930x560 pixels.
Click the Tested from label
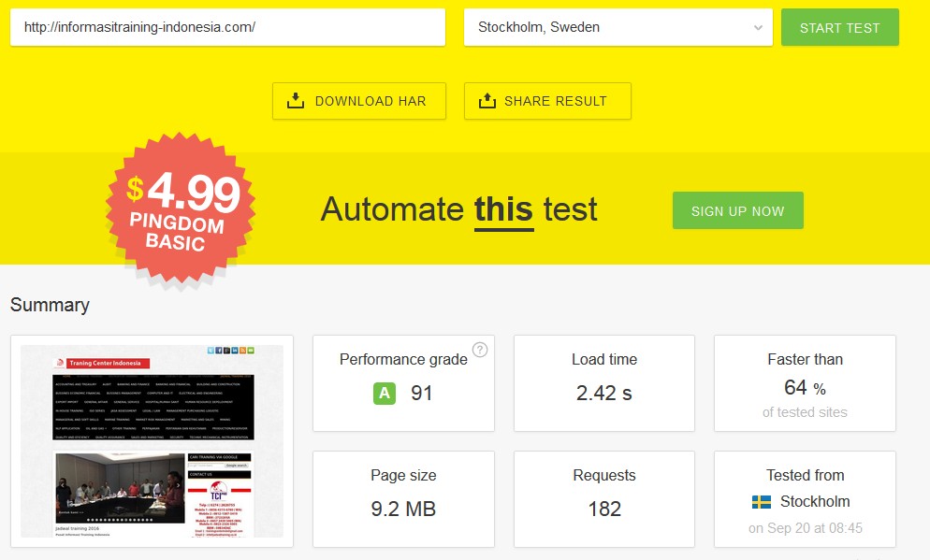(x=805, y=475)
